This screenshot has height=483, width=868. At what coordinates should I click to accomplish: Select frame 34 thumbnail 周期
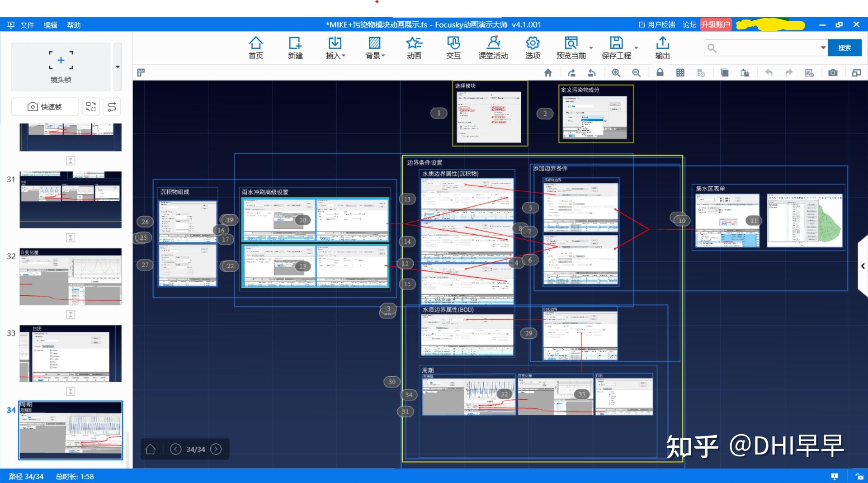point(71,430)
